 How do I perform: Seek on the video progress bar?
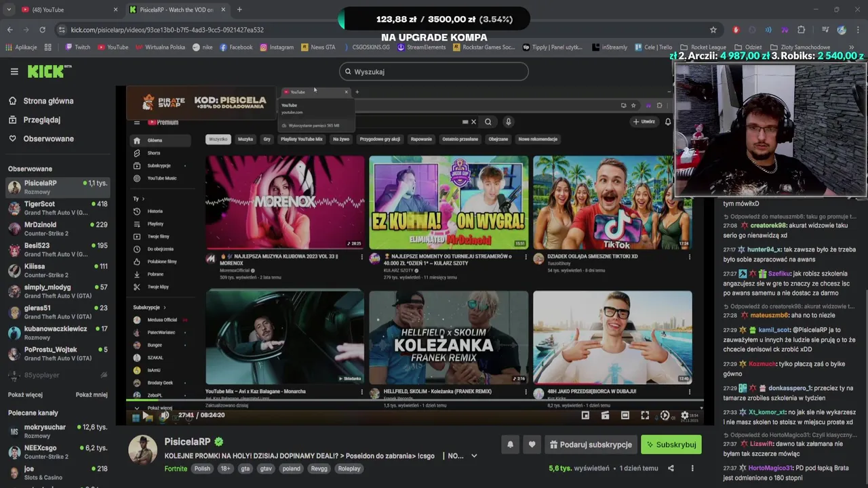click(414, 401)
